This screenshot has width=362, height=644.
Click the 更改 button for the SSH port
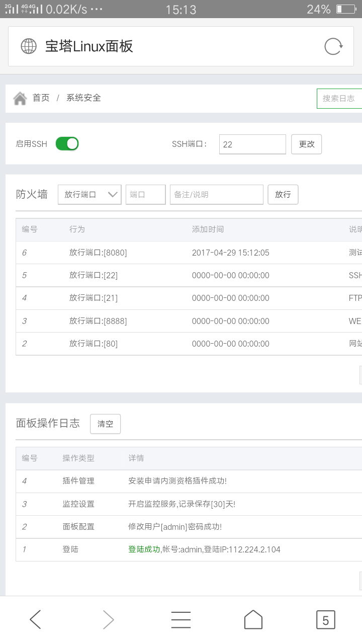[307, 144]
